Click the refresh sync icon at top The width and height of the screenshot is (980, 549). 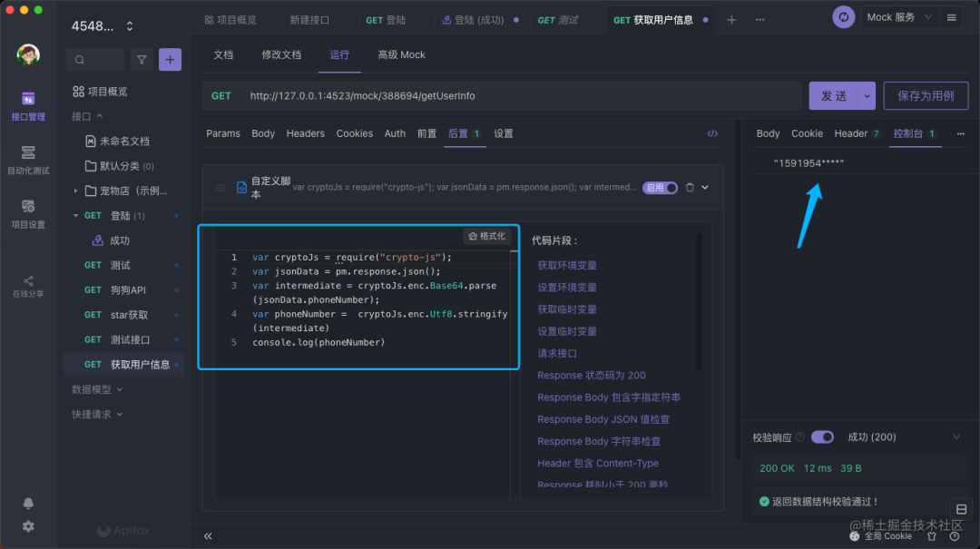coord(844,17)
